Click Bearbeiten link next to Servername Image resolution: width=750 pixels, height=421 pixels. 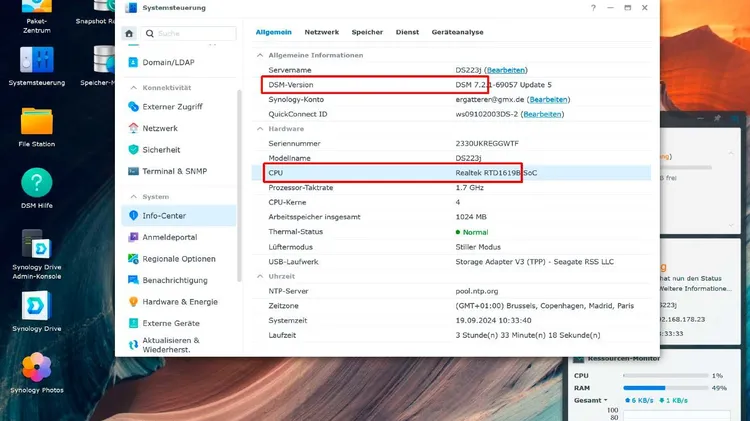click(506, 70)
